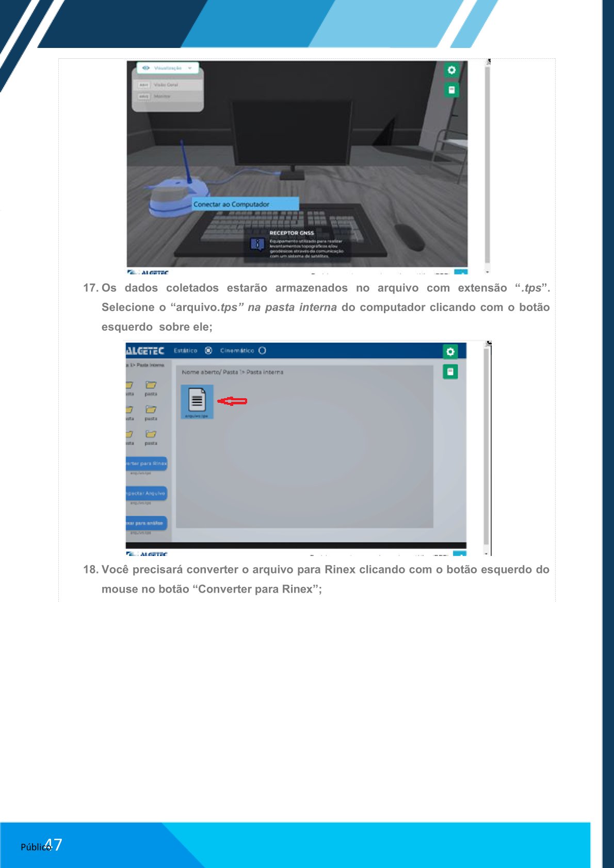Click the gear icon in the Algetec file browser

[450, 352]
